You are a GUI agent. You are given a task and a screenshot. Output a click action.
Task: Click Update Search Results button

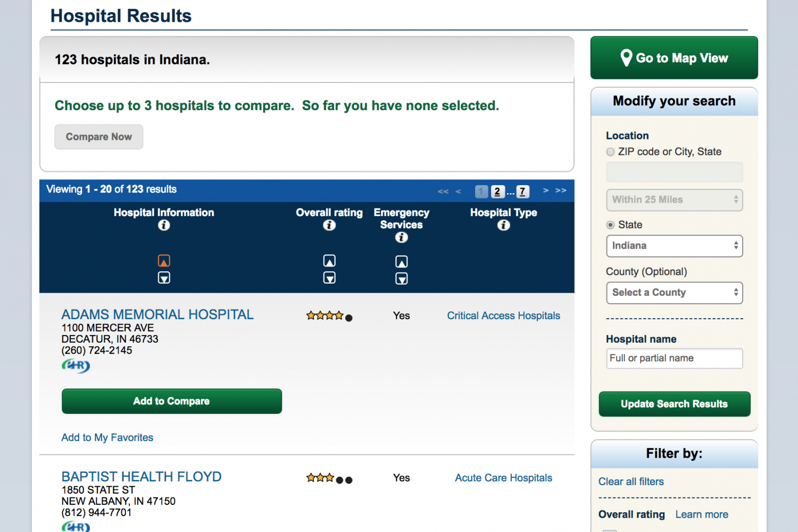(x=675, y=404)
